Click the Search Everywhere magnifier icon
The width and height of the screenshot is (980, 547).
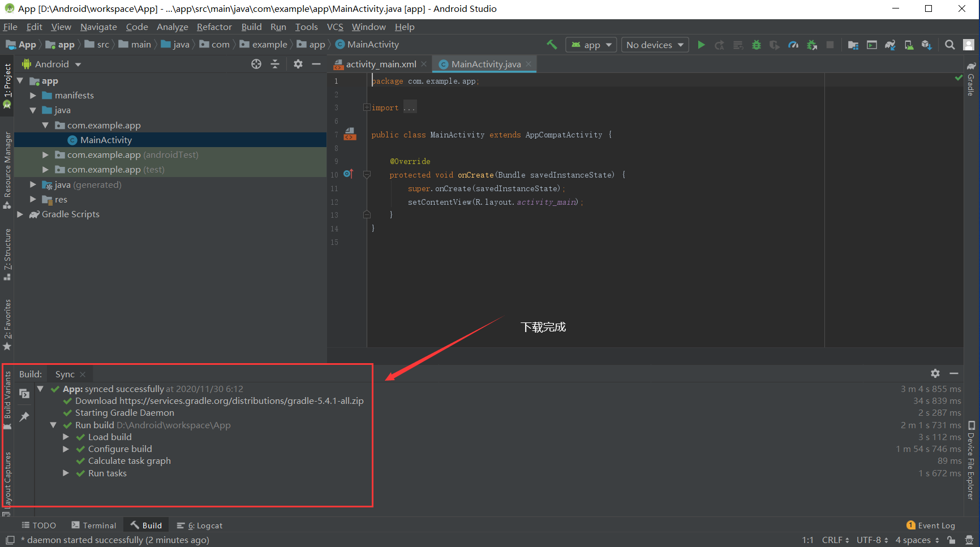(x=950, y=45)
